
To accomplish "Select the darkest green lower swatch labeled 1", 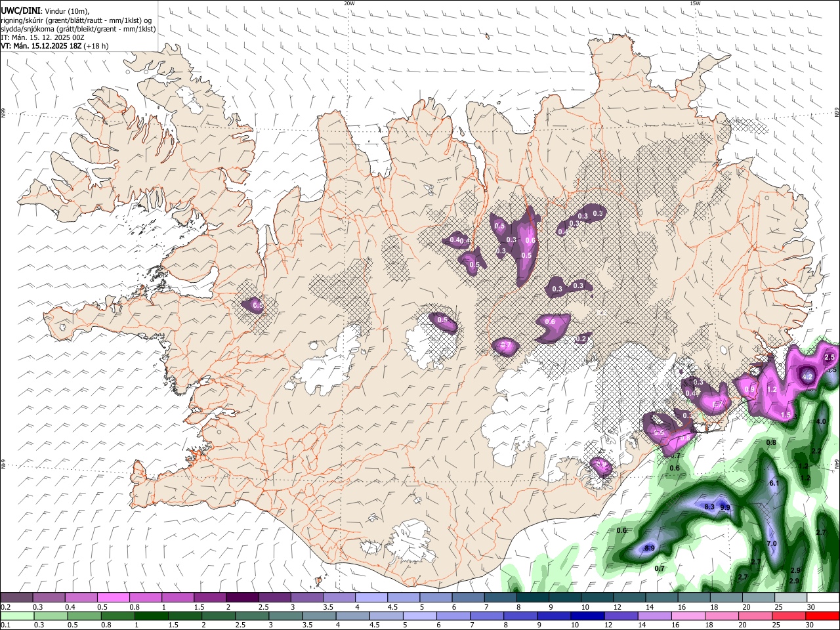I will (x=152, y=616).
